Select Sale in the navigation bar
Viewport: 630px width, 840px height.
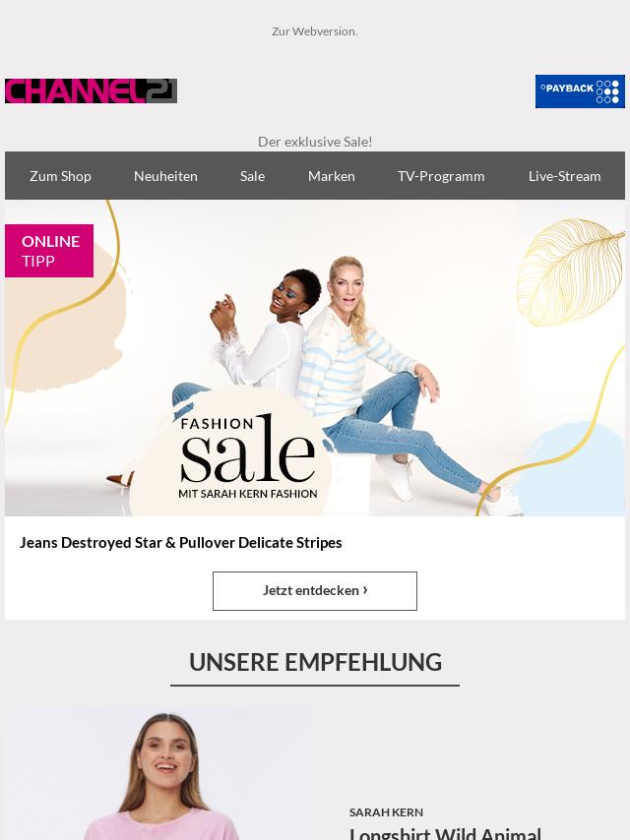click(x=253, y=176)
